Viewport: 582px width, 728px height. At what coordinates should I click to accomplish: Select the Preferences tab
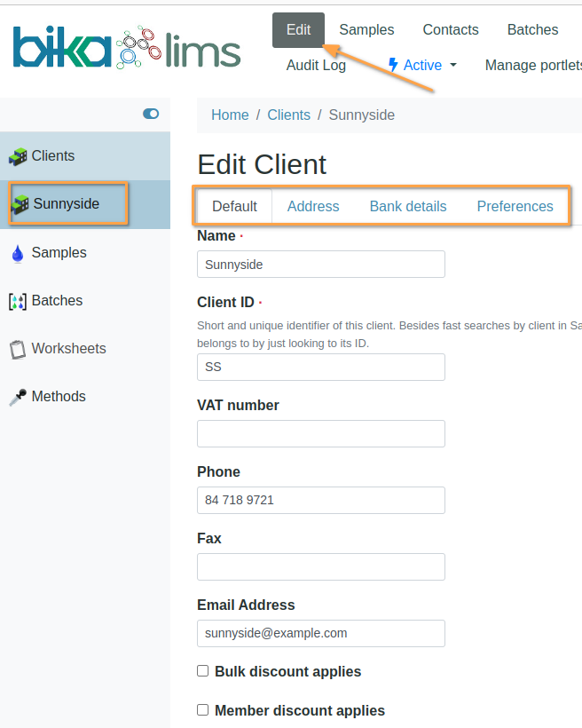point(515,206)
